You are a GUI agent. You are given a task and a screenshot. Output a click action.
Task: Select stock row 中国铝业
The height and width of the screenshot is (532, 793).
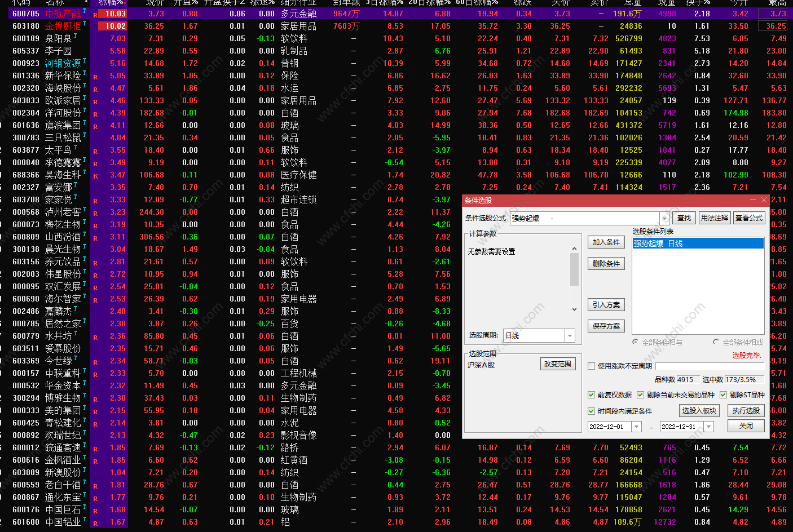pos(396,522)
